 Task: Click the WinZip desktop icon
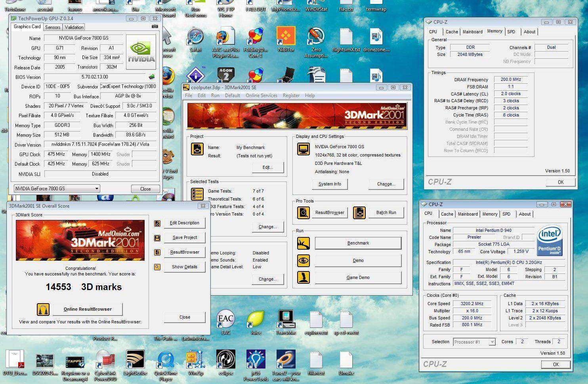[195, 362]
